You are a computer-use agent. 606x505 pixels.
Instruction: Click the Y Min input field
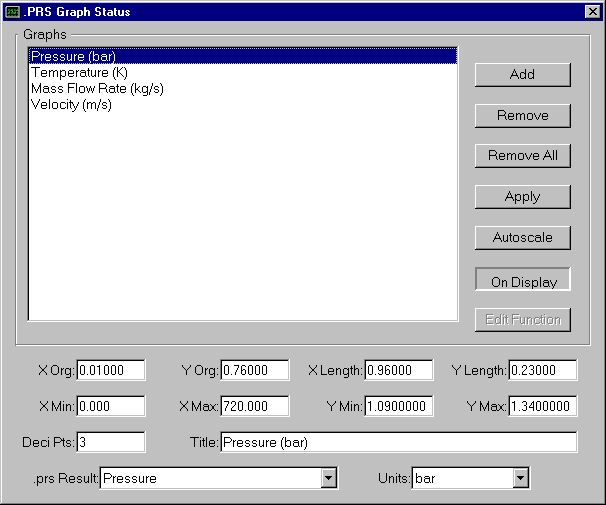pyautogui.click(x=398, y=406)
